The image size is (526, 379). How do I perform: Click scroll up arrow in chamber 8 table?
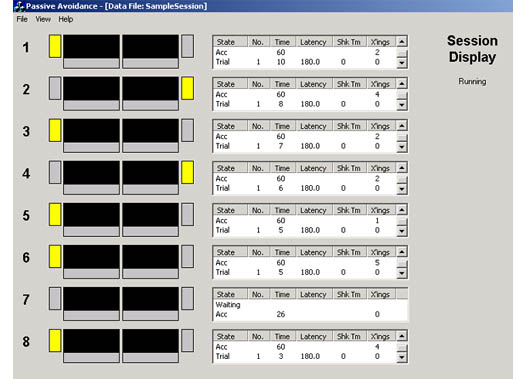402,336
